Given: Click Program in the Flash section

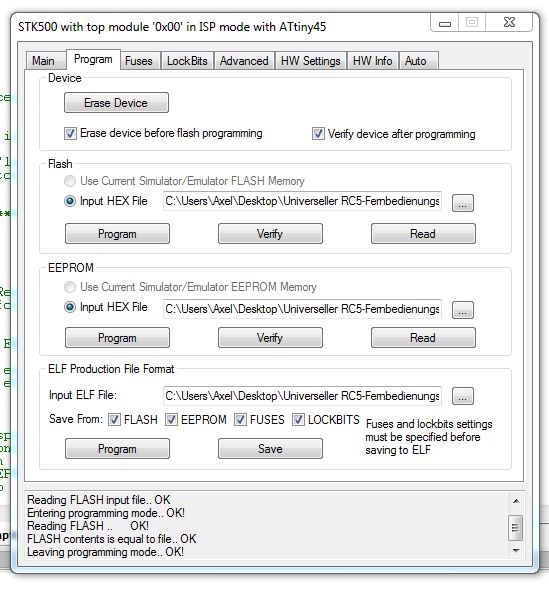Looking at the screenshot, I should click(x=117, y=234).
